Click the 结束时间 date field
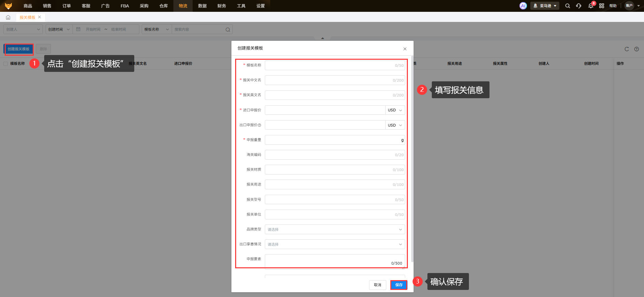 coord(119,29)
